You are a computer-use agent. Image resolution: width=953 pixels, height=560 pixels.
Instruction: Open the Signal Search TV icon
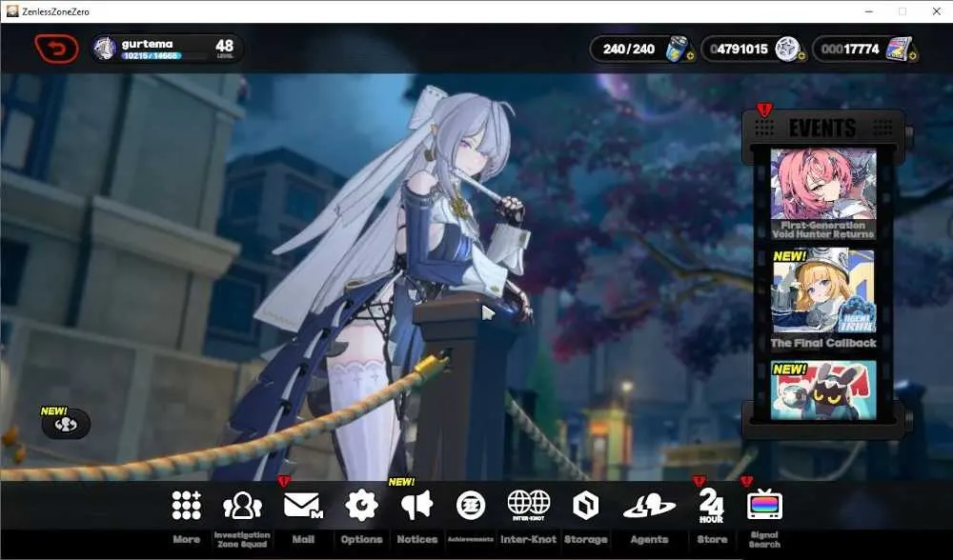tap(764, 504)
